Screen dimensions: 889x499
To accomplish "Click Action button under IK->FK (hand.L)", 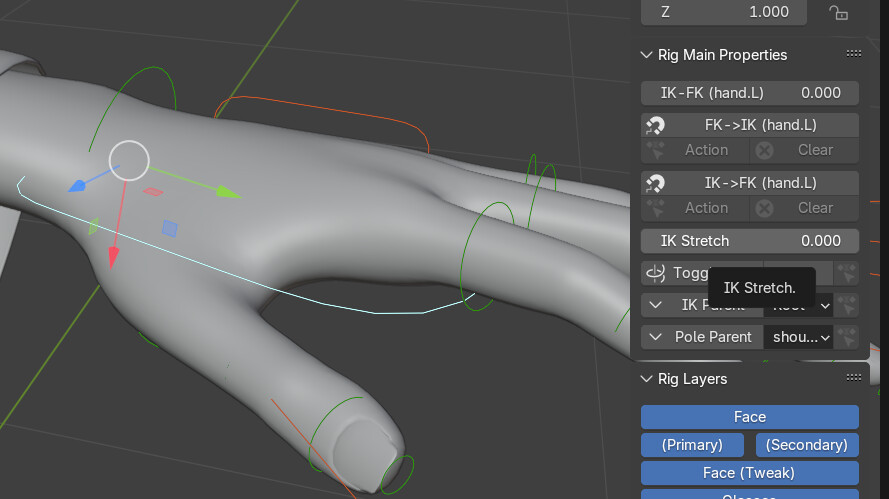I will 696,208.
